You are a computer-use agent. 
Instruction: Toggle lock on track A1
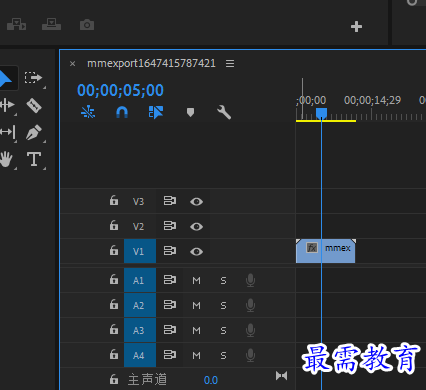(x=114, y=279)
